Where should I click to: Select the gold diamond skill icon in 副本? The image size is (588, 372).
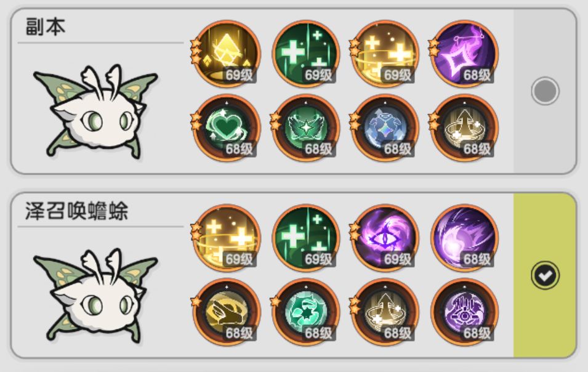click(x=227, y=54)
